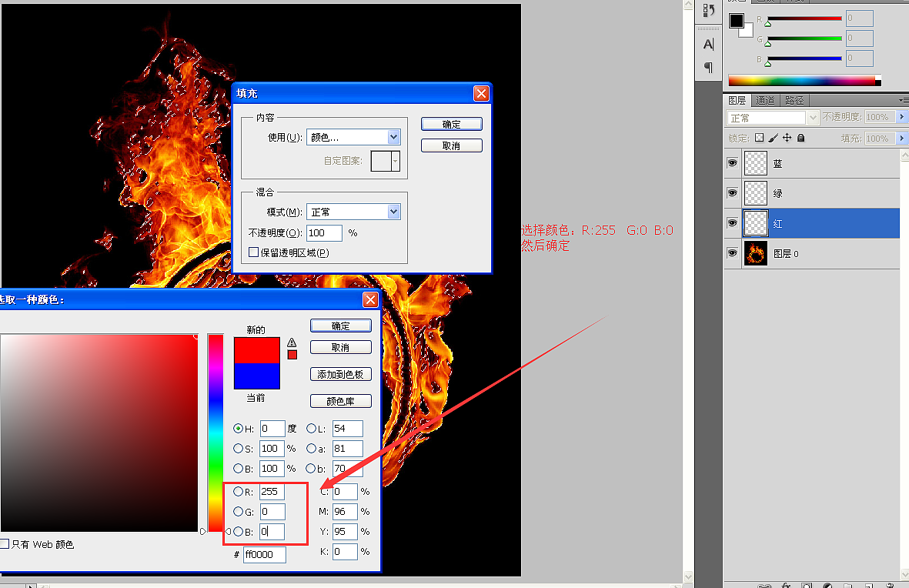The height and width of the screenshot is (588, 909).
Task: Select the 绿 layer thumbnail
Action: (x=755, y=193)
